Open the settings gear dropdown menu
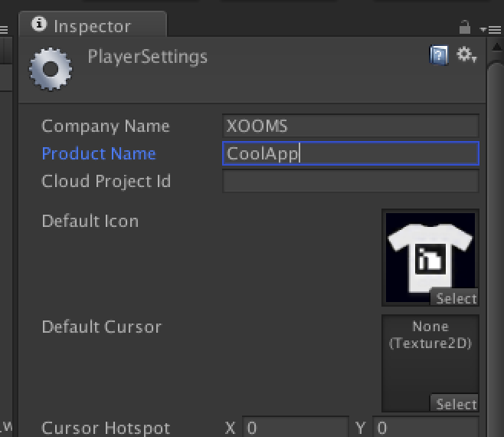 pyautogui.click(x=466, y=54)
